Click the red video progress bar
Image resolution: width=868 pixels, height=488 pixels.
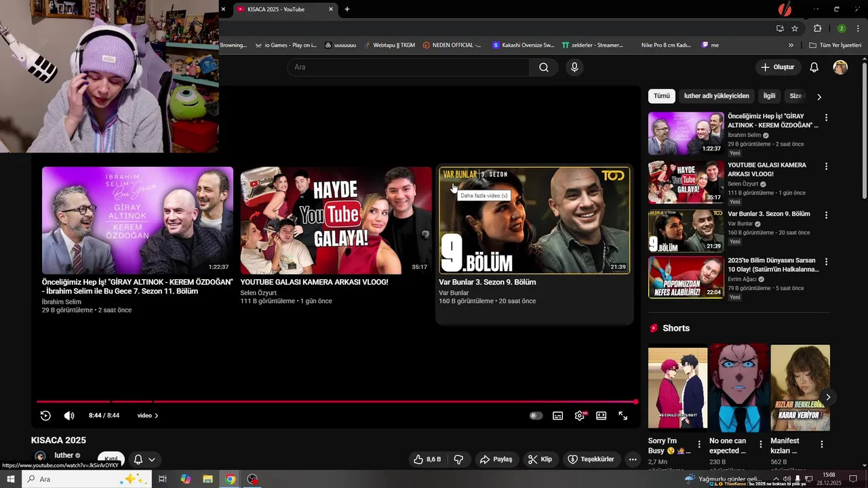coord(336,402)
